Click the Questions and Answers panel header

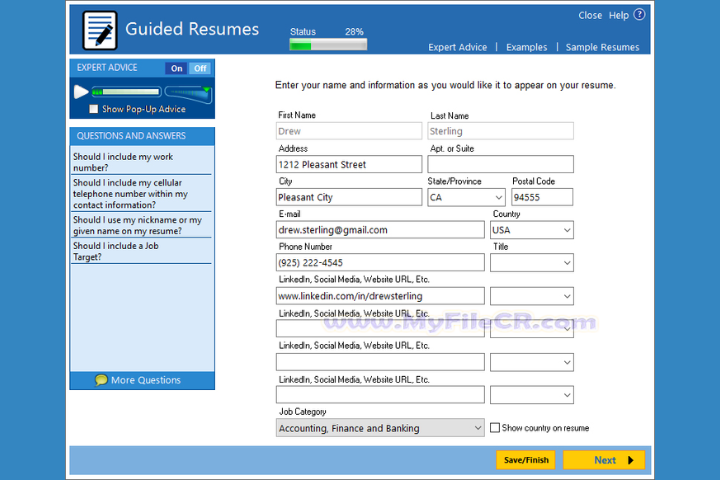click(142, 136)
